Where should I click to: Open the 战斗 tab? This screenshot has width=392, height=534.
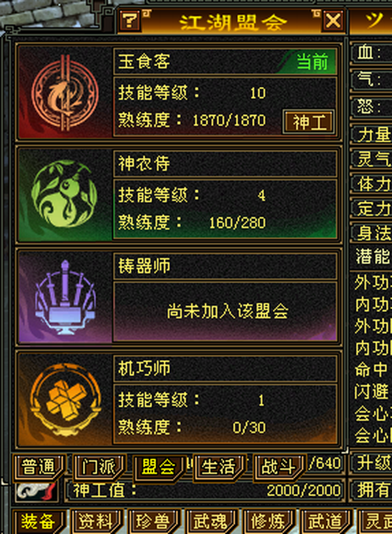[279, 467]
